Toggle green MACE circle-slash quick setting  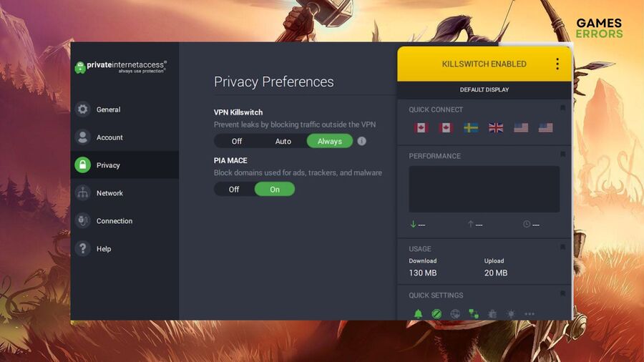(x=436, y=314)
